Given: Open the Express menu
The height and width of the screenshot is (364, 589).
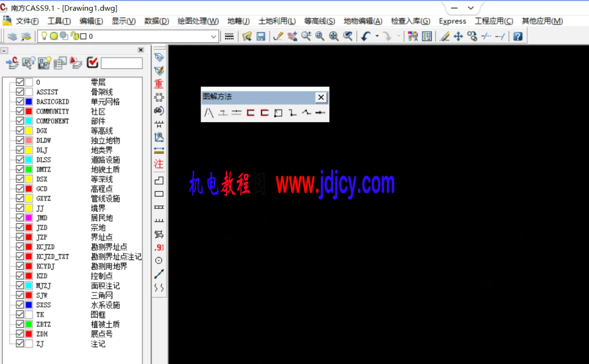Looking at the screenshot, I should pos(452,21).
